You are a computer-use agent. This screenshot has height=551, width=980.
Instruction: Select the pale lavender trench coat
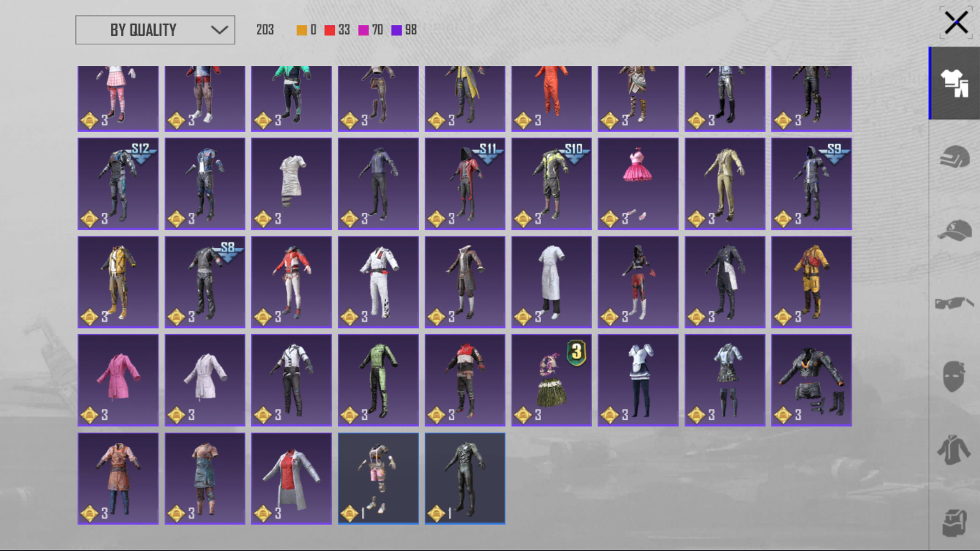click(205, 380)
